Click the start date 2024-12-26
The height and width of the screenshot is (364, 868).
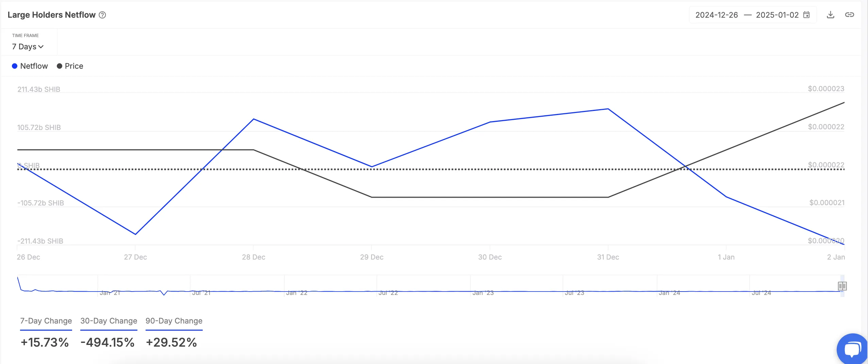(716, 15)
